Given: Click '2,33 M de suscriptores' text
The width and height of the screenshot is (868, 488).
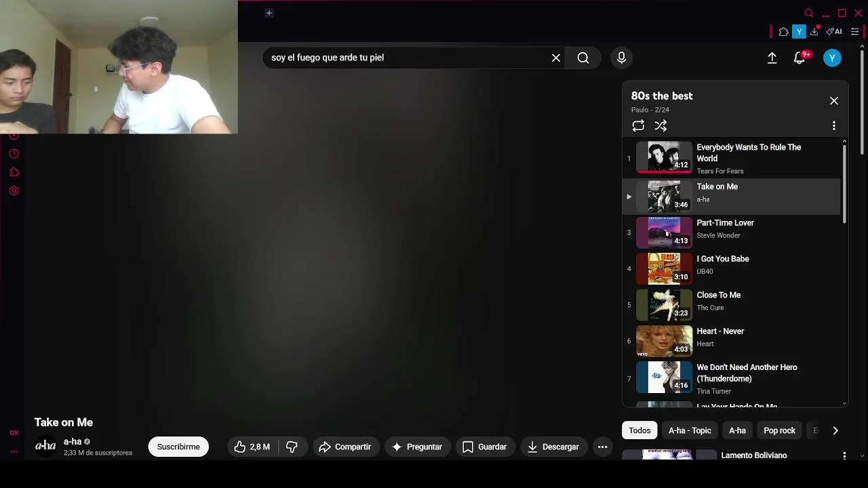Looking at the screenshot, I should click(98, 453).
